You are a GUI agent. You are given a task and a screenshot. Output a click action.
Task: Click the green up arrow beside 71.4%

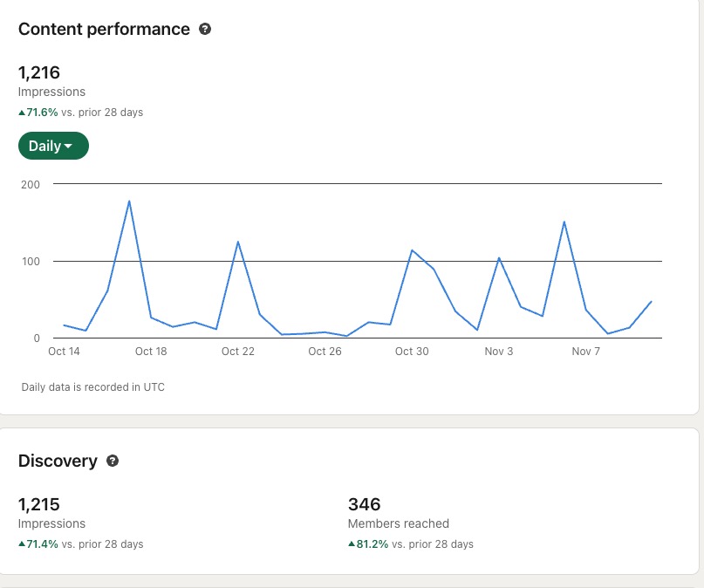(22, 544)
